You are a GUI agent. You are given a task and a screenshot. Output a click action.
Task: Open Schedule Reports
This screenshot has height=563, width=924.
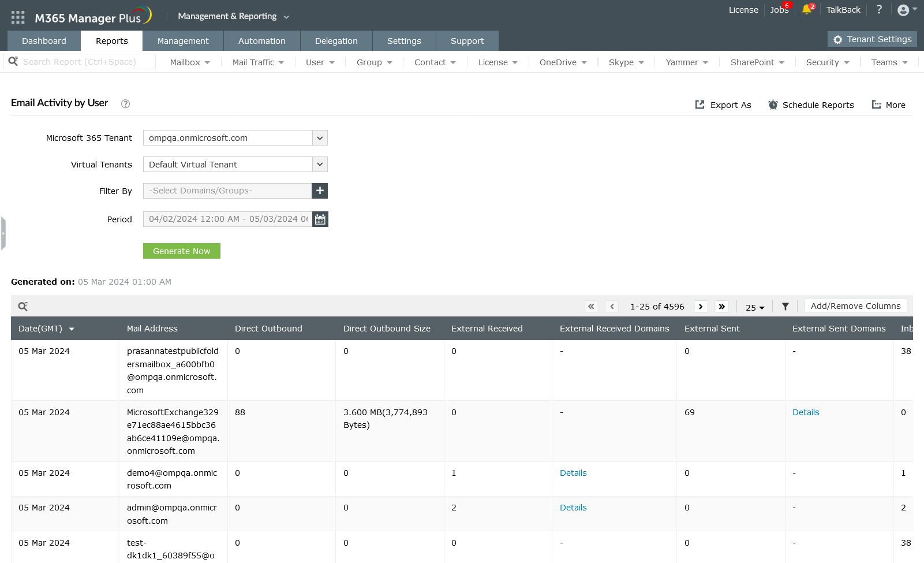[x=811, y=105]
